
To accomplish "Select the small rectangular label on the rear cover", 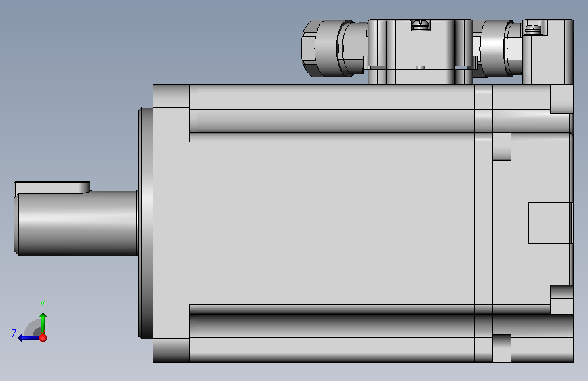I will coord(550,223).
